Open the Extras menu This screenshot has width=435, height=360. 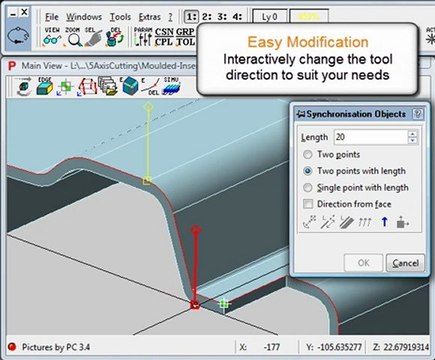coord(150,17)
